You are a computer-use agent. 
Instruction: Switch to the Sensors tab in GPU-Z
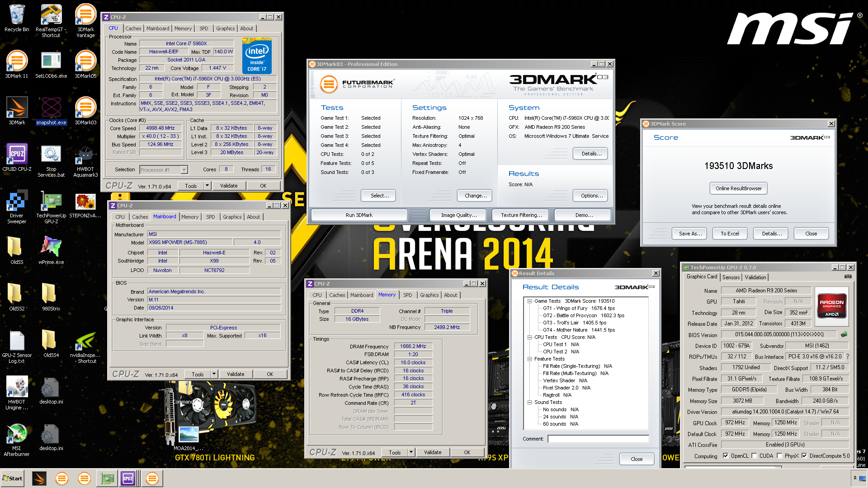pos(731,277)
